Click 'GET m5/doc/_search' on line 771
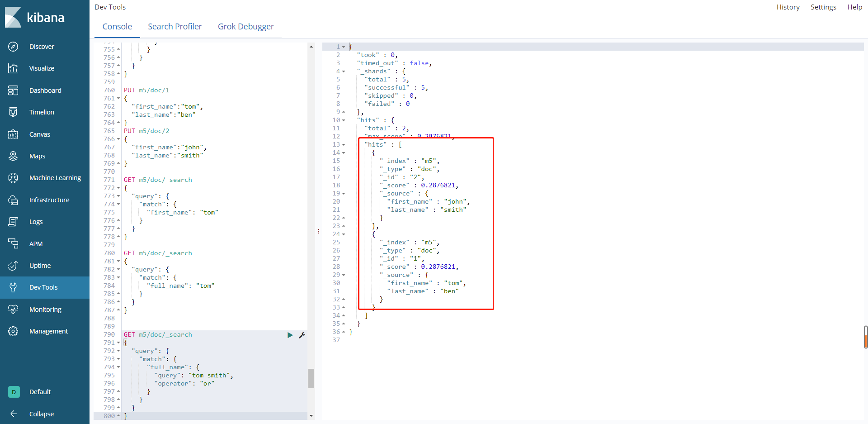868x424 pixels. [x=158, y=180]
